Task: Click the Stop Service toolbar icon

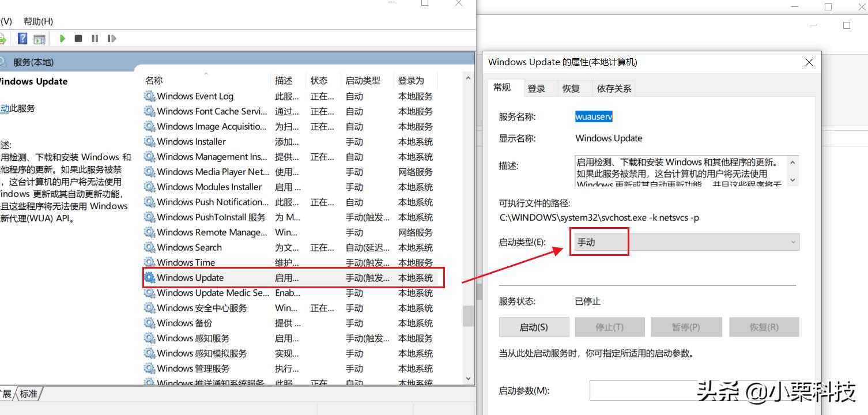Action: point(78,38)
